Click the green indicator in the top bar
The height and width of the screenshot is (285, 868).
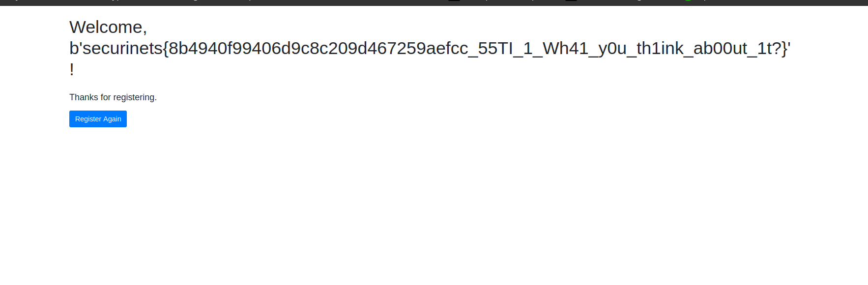tap(688, 0)
